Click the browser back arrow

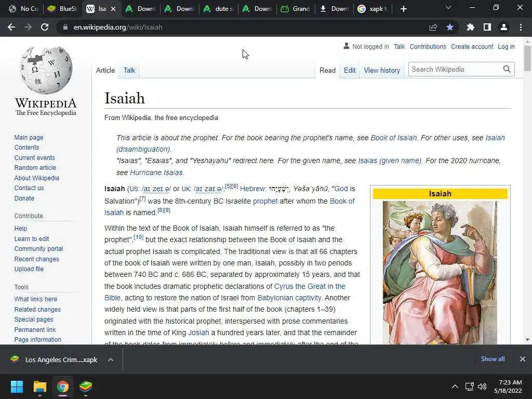coord(11,27)
